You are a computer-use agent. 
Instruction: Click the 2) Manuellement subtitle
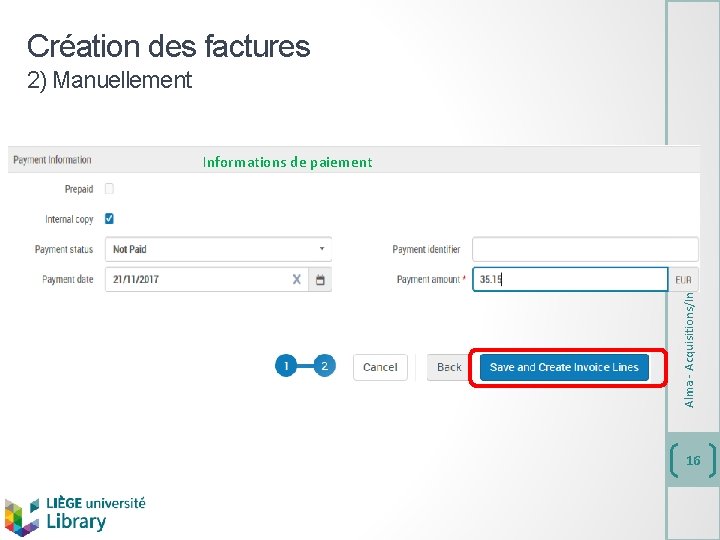point(110,80)
